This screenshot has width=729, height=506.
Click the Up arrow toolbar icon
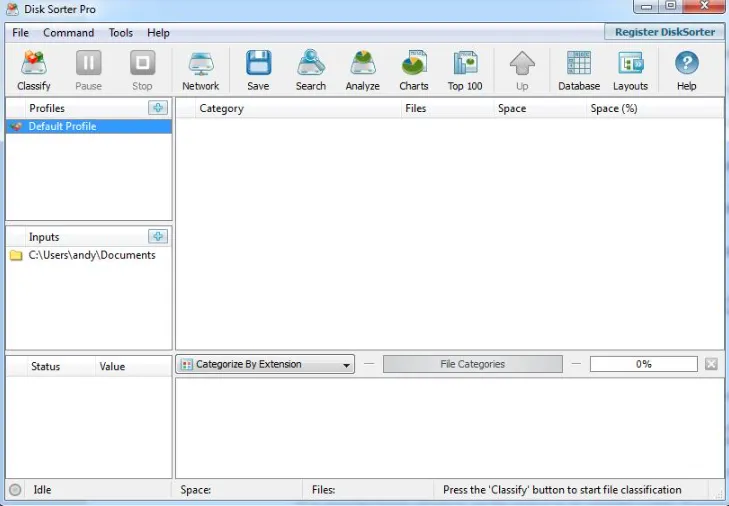(x=522, y=63)
